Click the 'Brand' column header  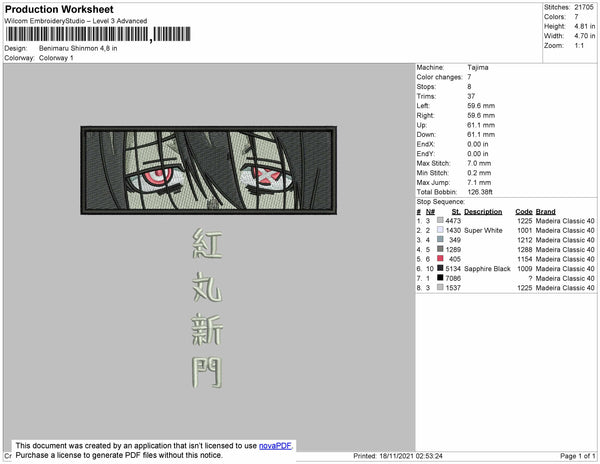pyautogui.click(x=545, y=212)
